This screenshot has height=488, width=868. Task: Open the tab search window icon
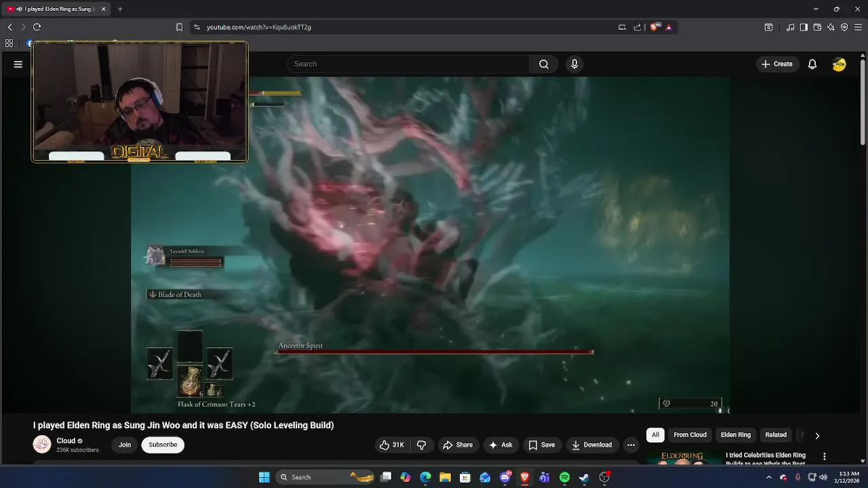pos(768,27)
